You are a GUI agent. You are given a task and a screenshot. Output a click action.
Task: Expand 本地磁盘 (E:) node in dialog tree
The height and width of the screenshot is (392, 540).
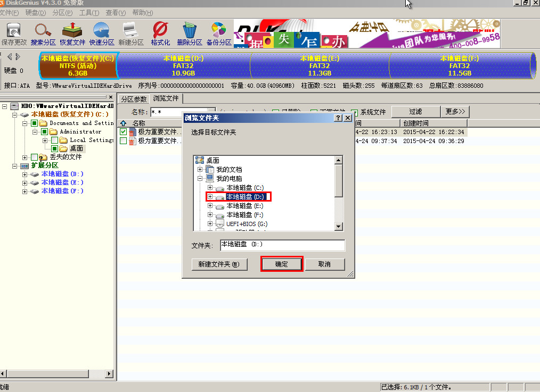point(210,206)
